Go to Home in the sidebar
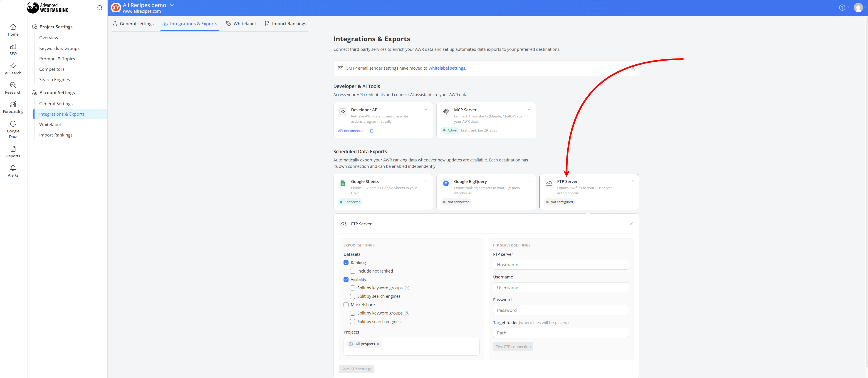The image size is (868, 378). pos(13,30)
